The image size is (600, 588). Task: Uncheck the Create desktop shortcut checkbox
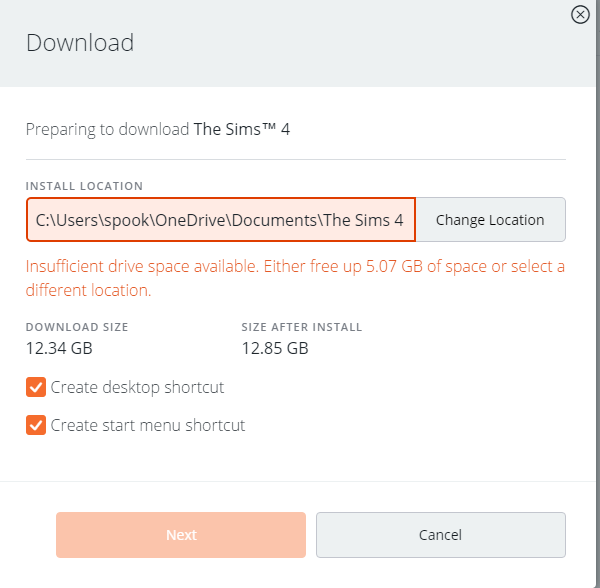(36, 387)
